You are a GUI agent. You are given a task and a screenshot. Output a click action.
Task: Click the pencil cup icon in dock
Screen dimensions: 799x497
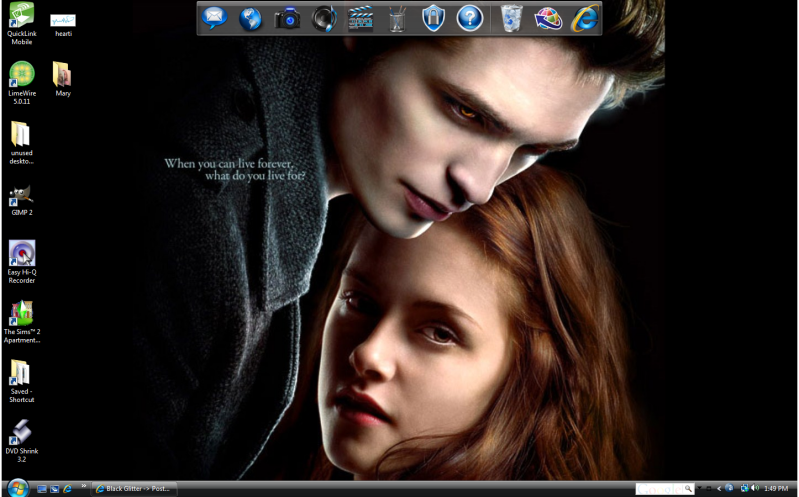click(x=396, y=17)
